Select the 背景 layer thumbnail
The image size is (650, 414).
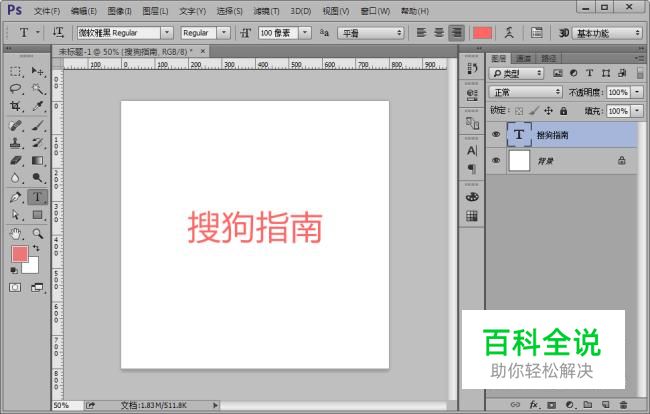tap(519, 160)
